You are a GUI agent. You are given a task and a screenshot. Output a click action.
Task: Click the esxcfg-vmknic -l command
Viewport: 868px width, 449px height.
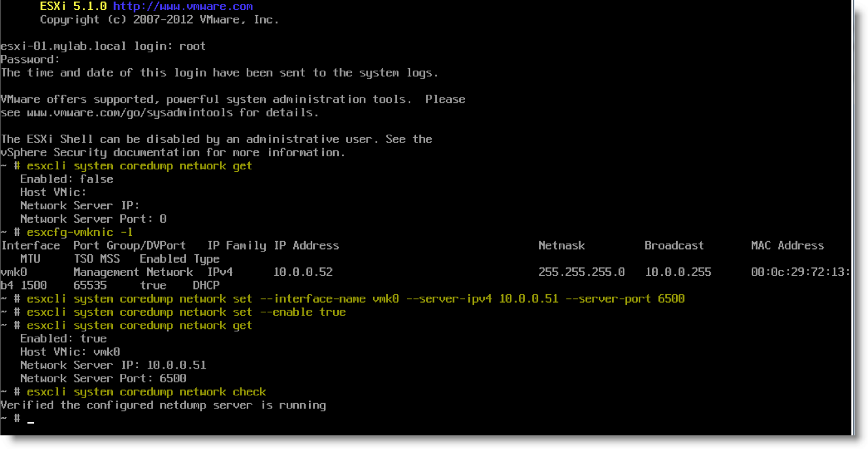(x=80, y=232)
